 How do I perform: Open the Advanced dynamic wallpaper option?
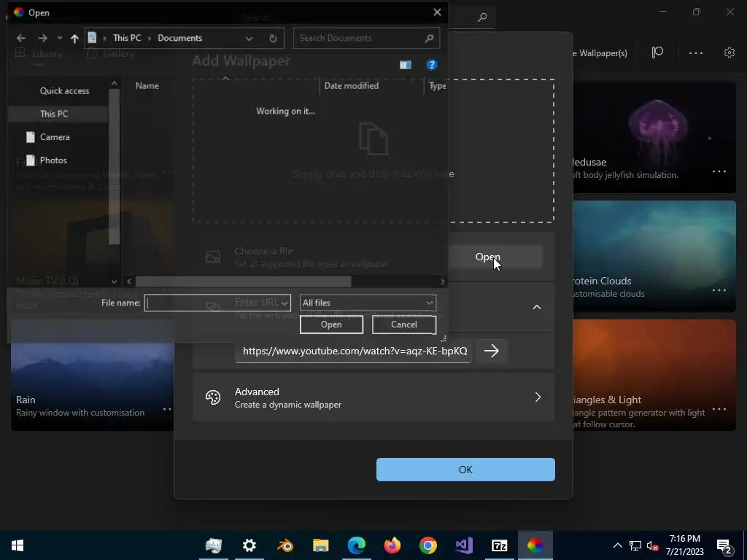(x=373, y=397)
